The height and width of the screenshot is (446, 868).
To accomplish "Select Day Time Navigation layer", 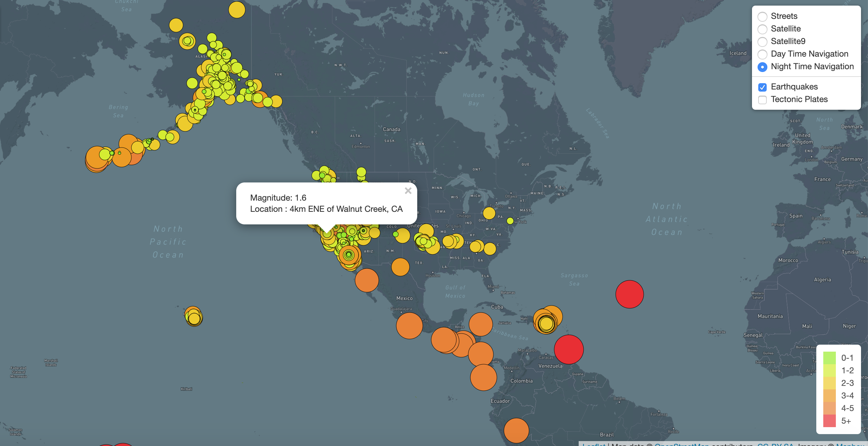I will [x=762, y=54].
